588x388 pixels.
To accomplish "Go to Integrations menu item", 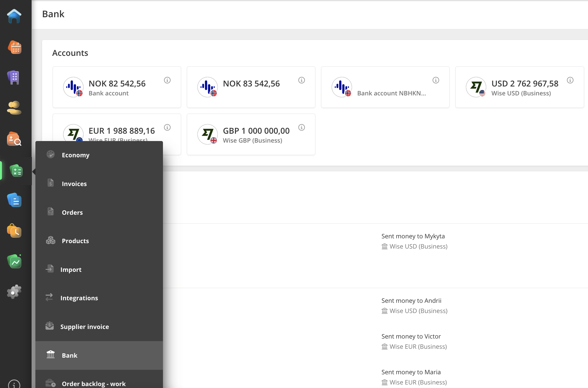I will pyautogui.click(x=79, y=298).
